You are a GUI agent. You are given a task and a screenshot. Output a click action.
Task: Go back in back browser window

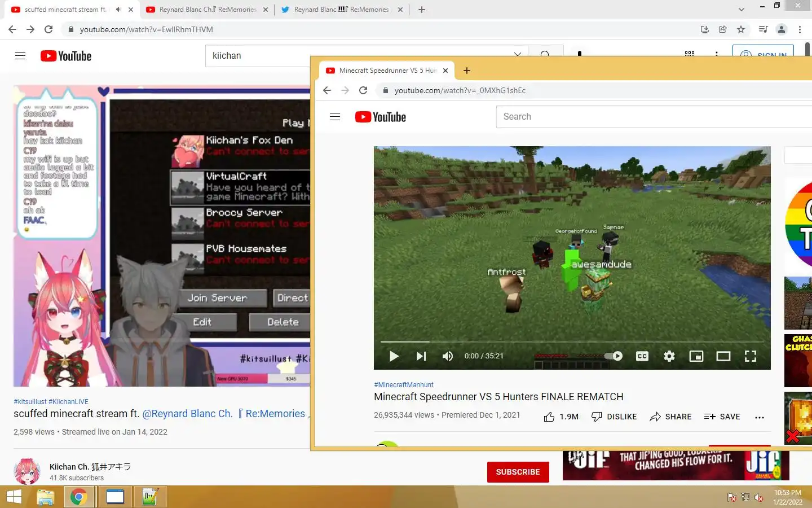coord(12,29)
